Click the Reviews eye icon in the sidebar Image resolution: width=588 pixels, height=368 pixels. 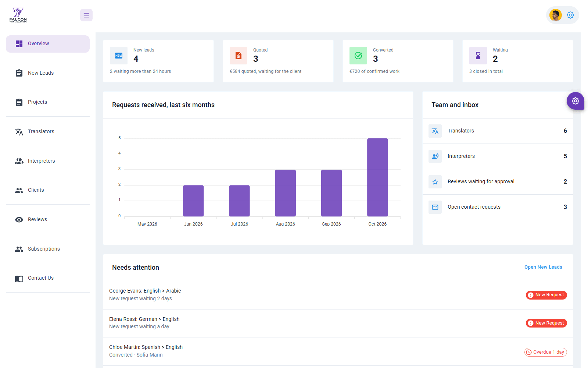(x=19, y=220)
